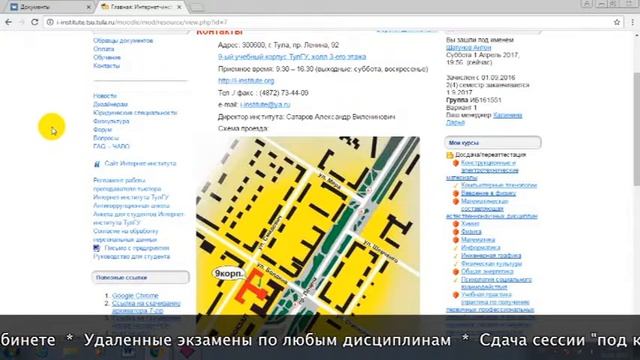The image size is (640, 360).
Task: Open the Форум link
Action: (x=102, y=130)
